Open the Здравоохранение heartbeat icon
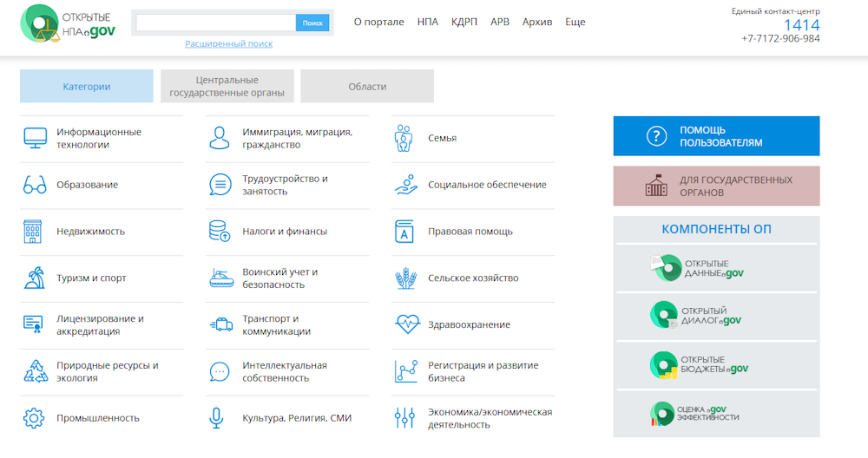The width and height of the screenshot is (868, 458). click(405, 324)
